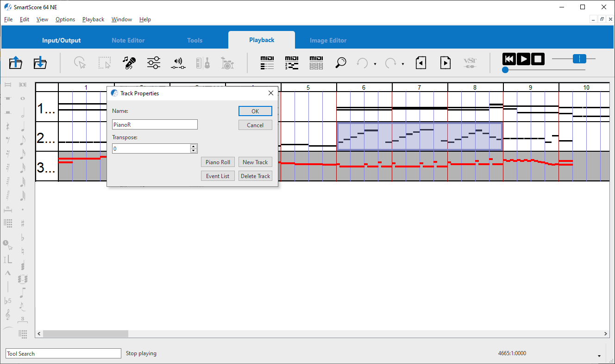Increase the Transpose value with up arrow
The height and width of the screenshot is (364, 615).
pyautogui.click(x=194, y=146)
